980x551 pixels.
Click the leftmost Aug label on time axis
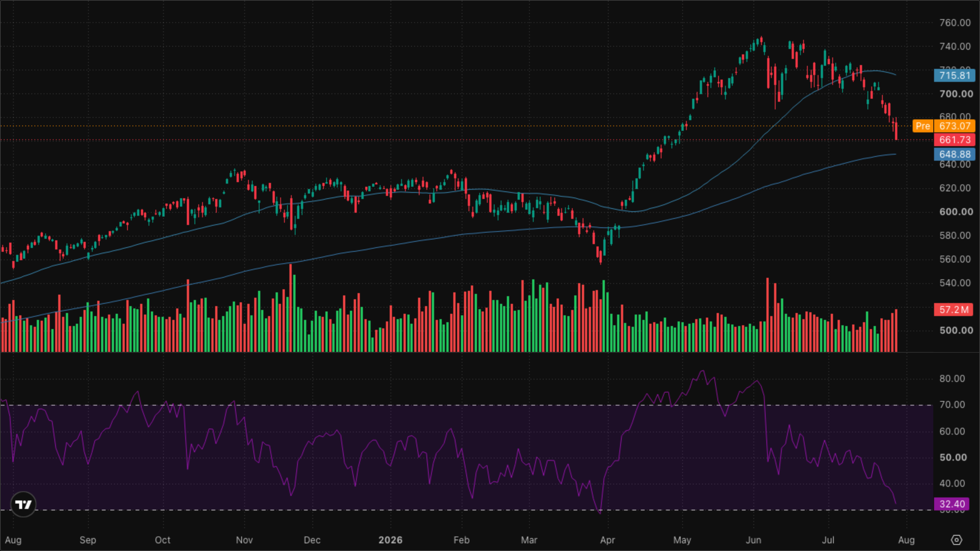13,540
